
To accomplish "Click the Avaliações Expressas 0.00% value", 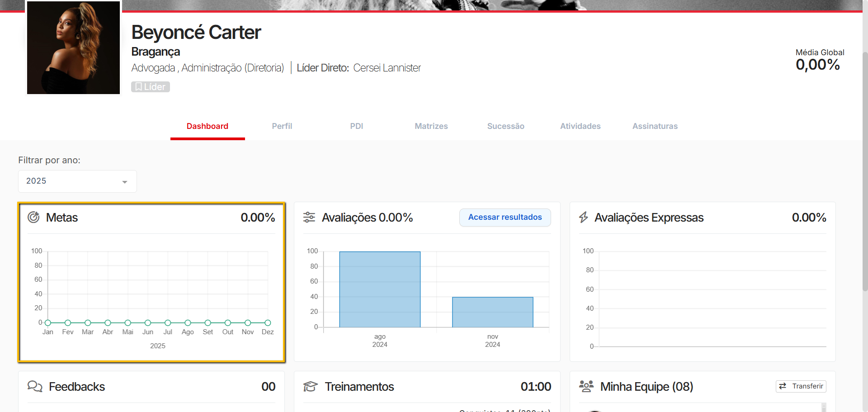I will pyautogui.click(x=809, y=218).
